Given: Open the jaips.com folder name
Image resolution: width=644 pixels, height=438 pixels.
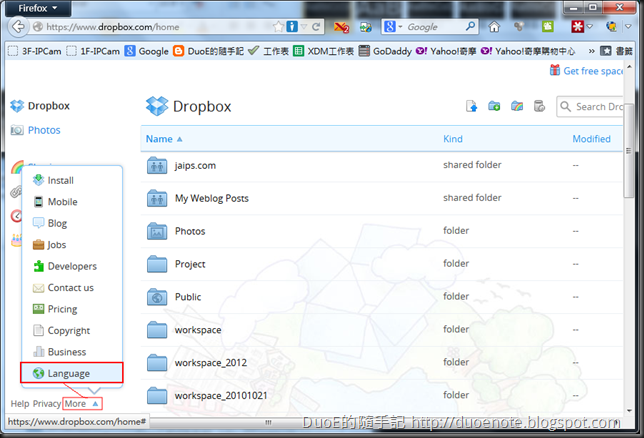Looking at the screenshot, I should (195, 166).
